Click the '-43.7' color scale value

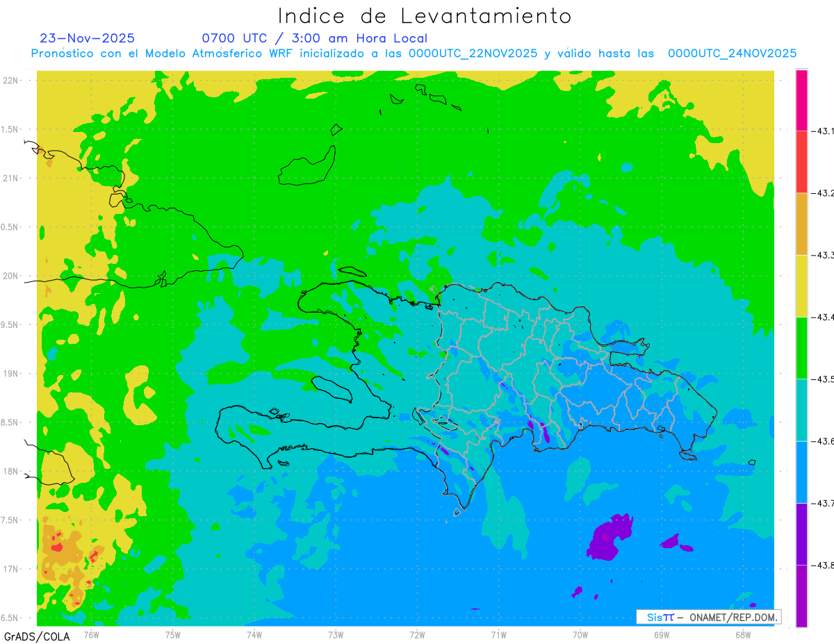coord(823,503)
